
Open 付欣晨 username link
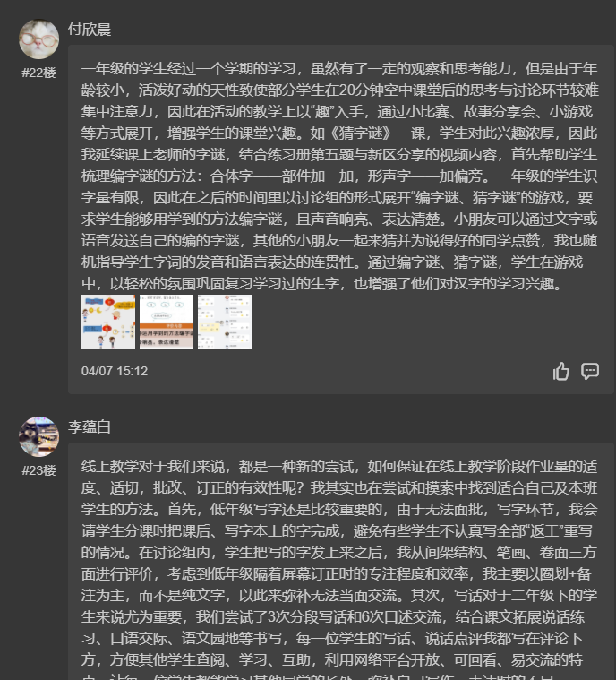(90, 29)
